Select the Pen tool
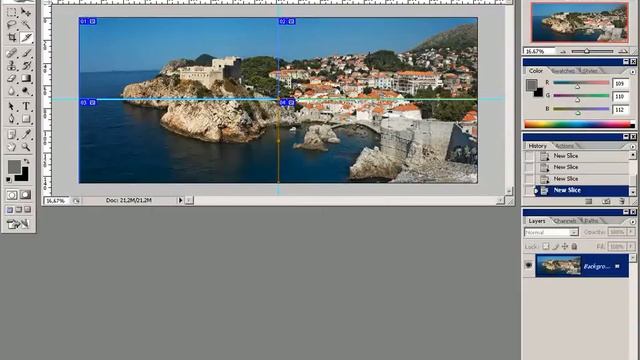The width and height of the screenshot is (640, 360). 12,119
